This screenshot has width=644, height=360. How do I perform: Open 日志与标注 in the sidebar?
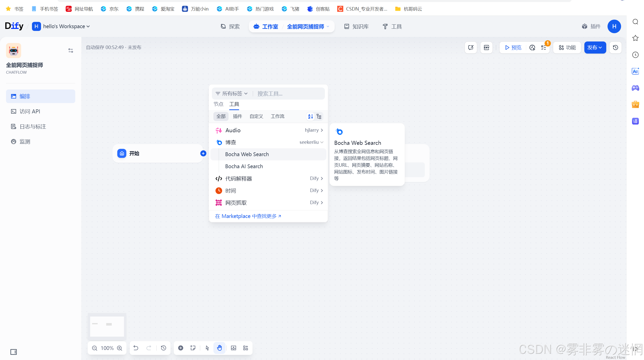(41, 126)
